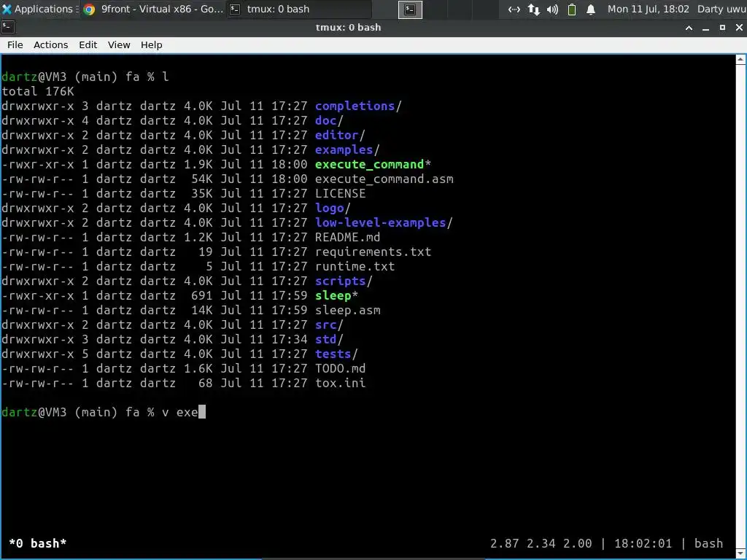The image size is (747, 560).
Task: Click the *0 bash* tmux window label
Action: pos(38,543)
